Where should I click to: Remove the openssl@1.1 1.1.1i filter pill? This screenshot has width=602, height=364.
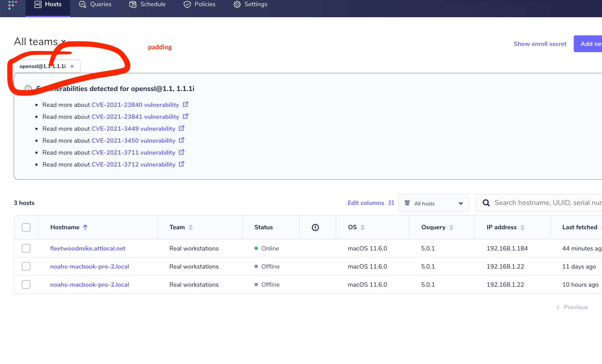[x=72, y=66]
